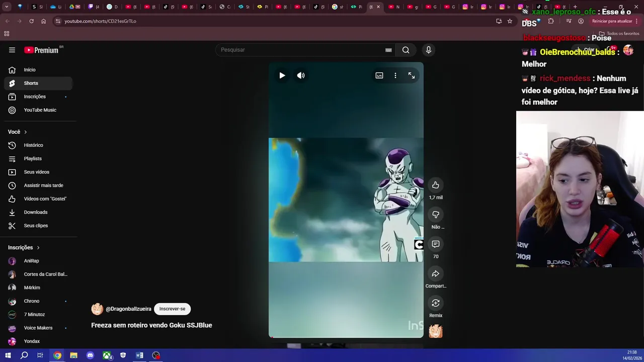Open OBS Studio from the taskbar

(x=156, y=355)
